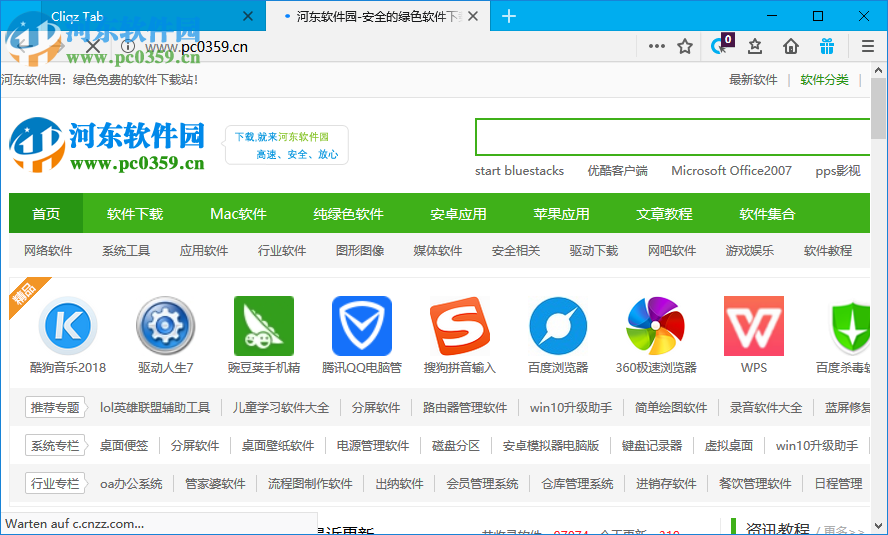Show site information icon
The width and height of the screenshot is (888, 535).
128,46
